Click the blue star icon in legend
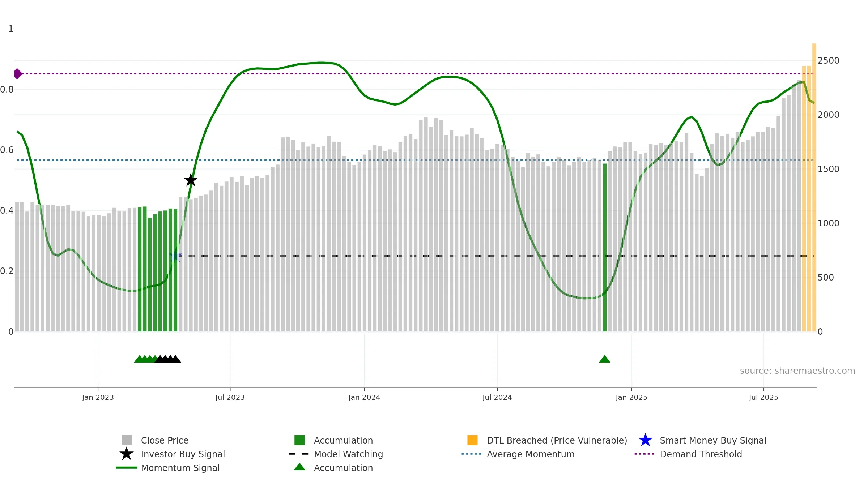This screenshot has height=488, width=868. point(645,440)
